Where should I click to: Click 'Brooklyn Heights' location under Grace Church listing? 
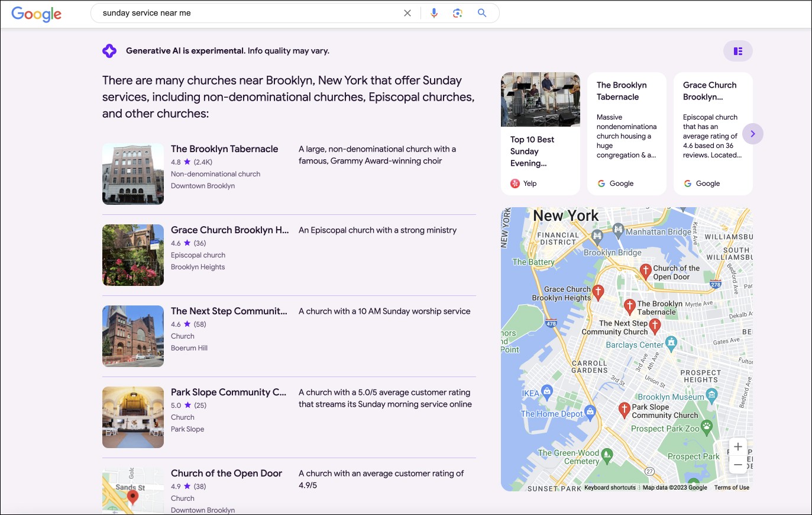198,267
